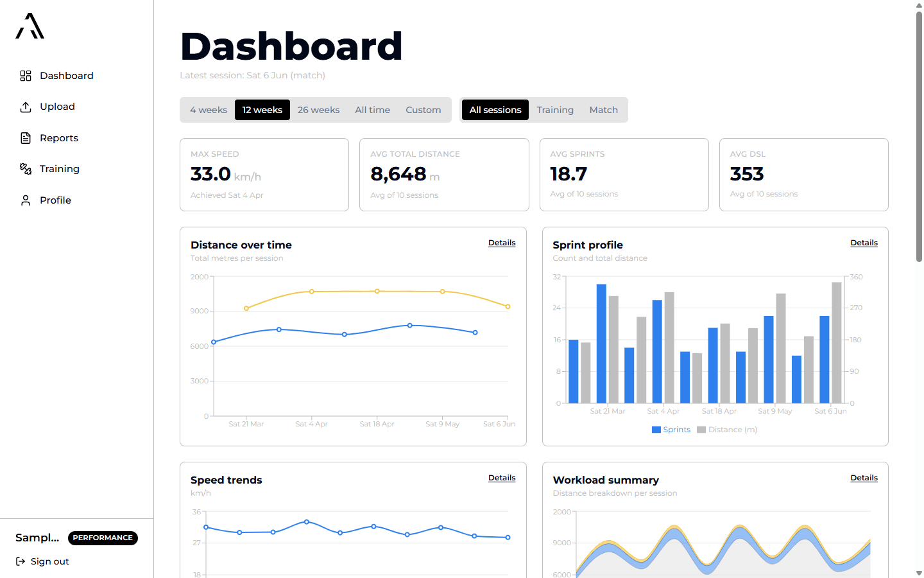Viewport: 924px width, 578px height.
Task: Open Details for Distance over time
Action: point(502,243)
